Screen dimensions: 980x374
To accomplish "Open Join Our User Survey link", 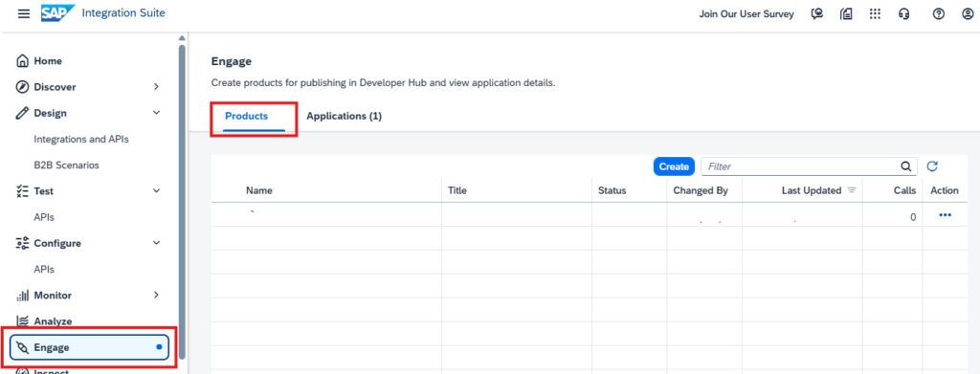I will pyautogui.click(x=746, y=13).
